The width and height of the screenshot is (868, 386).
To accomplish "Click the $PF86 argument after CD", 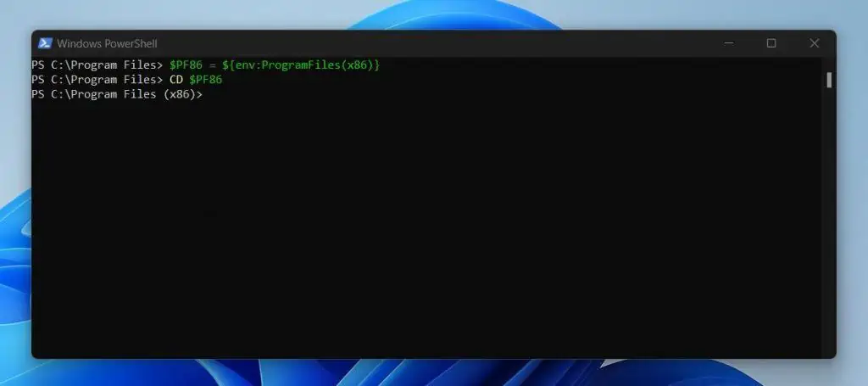I will point(205,80).
